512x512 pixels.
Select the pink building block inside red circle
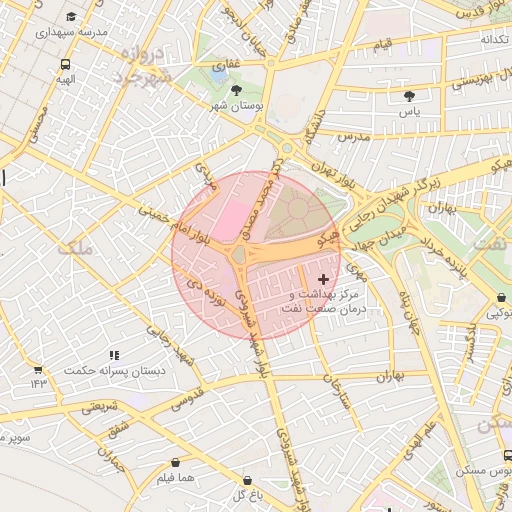pyautogui.click(x=231, y=219)
